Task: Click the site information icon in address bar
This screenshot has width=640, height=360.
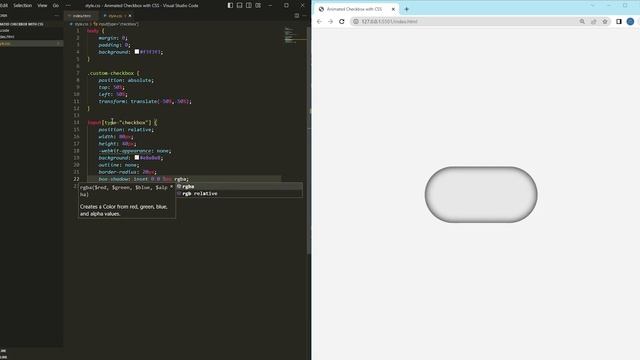Action: coord(356,22)
